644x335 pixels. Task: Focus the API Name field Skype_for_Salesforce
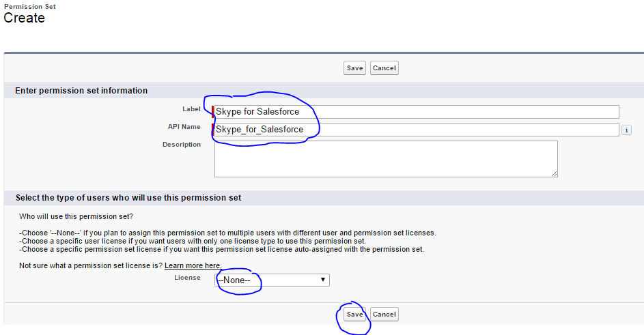pos(417,130)
